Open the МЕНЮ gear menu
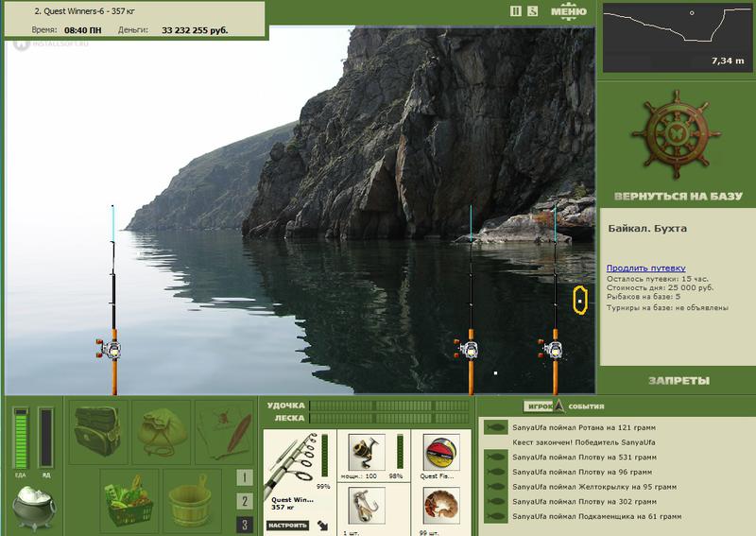This screenshot has height=536, width=756. (x=569, y=11)
